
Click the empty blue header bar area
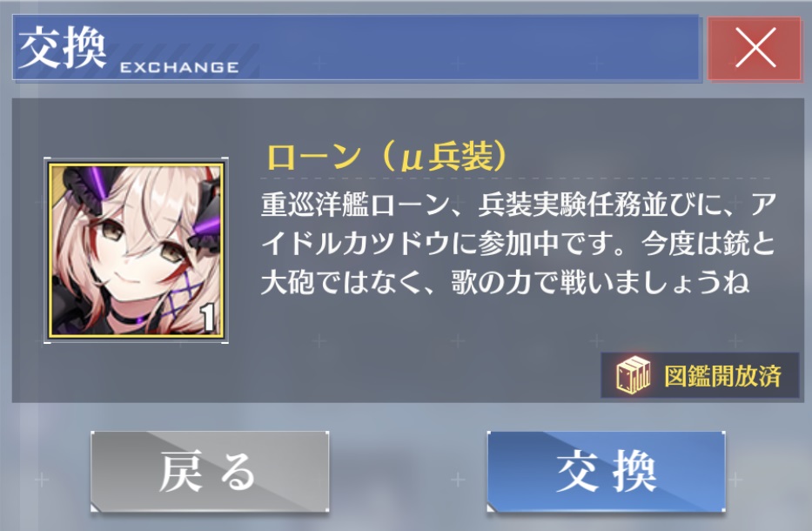(466, 48)
